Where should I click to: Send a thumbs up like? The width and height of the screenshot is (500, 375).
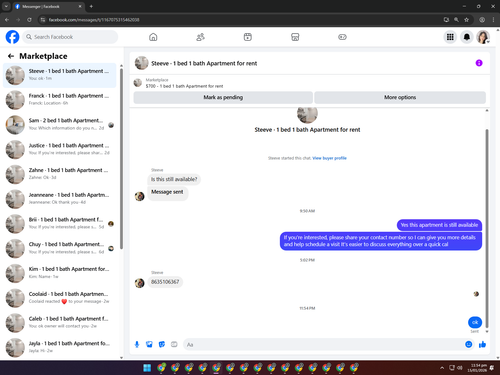482,344
